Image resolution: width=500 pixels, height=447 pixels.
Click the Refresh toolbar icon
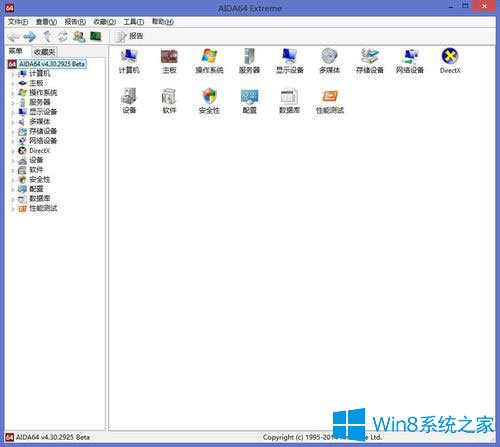63,36
